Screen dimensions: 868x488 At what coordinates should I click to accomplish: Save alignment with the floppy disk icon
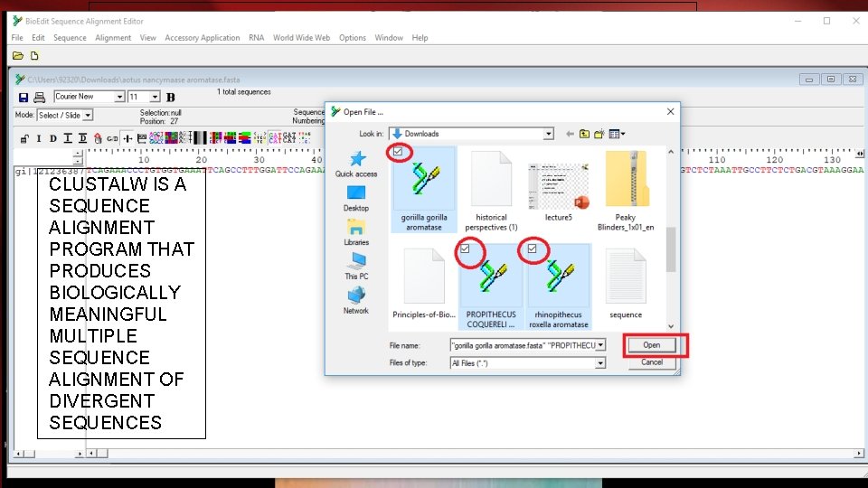click(x=24, y=98)
